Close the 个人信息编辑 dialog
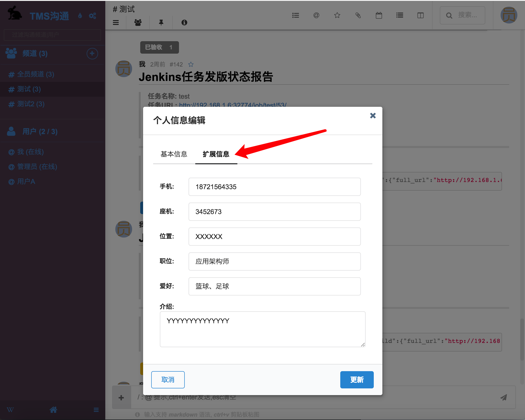The image size is (525, 420). pos(373,115)
